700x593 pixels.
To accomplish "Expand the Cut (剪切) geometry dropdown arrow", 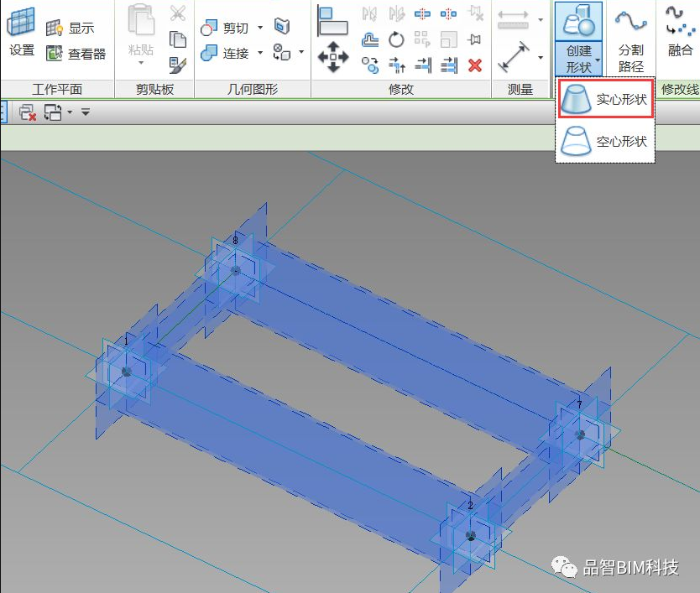I will click(260, 28).
